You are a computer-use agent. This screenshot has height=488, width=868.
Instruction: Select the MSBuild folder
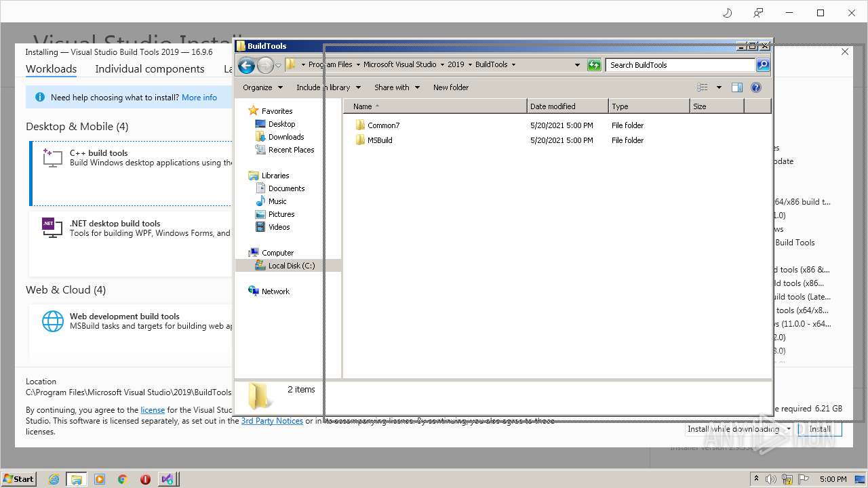[x=374, y=140]
